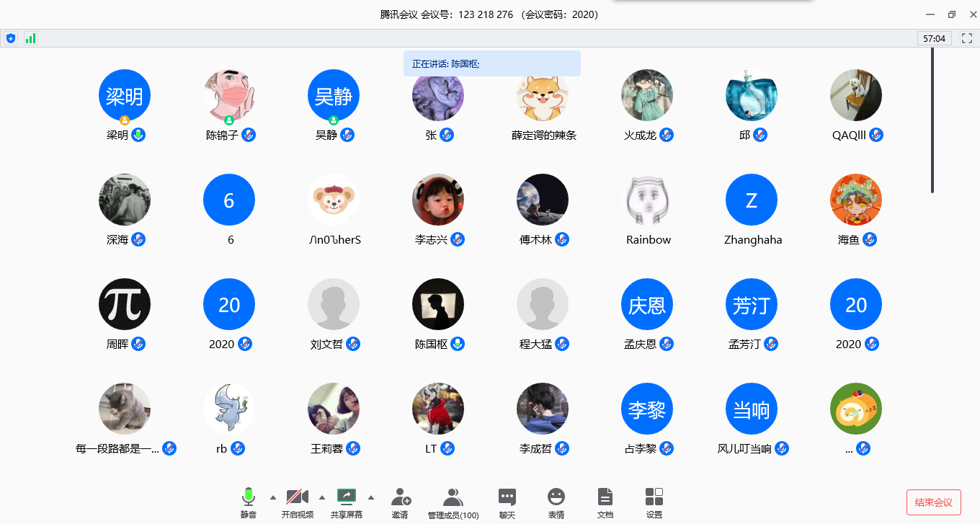Open the 邀请 invite icon
Image resolution: width=980 pixels, height=524 pixels.
[x=401, y=497]
